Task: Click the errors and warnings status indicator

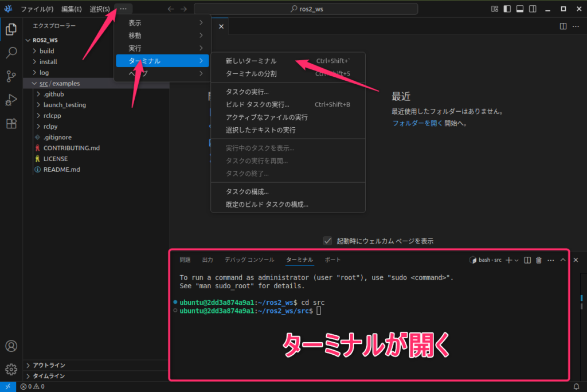Action: (x=33, y=387)
